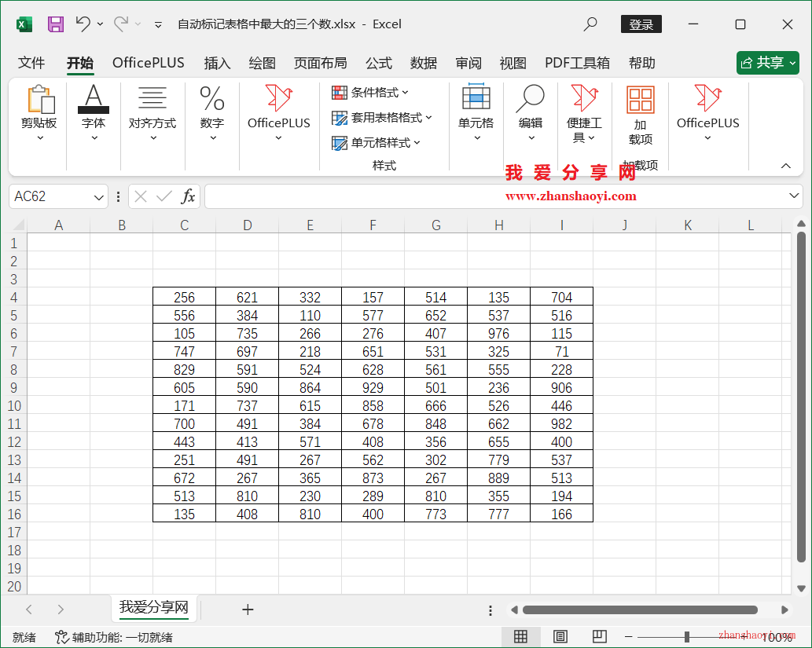Switch to Page Layout view icon
The image size is (812, 648).
tap(560, 637)
